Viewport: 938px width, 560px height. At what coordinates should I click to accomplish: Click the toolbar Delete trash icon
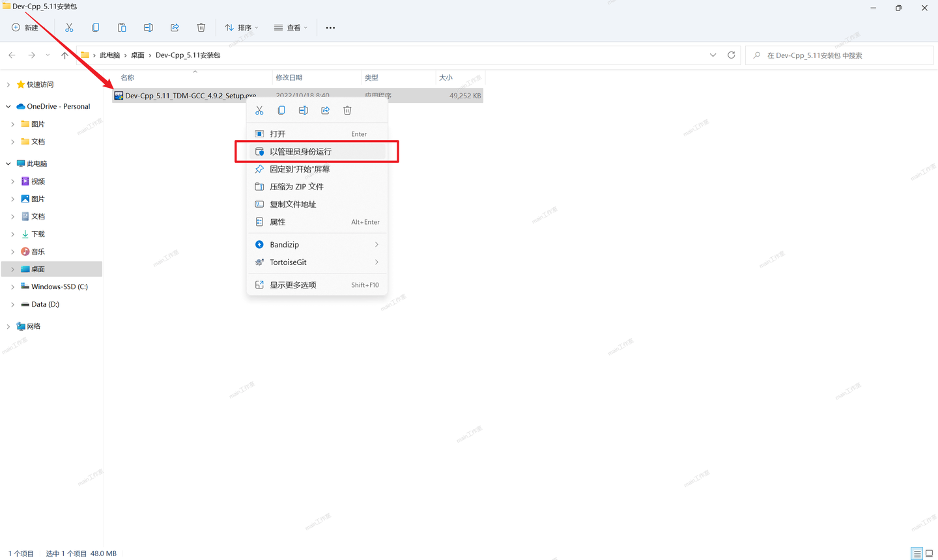coord(201,27)
